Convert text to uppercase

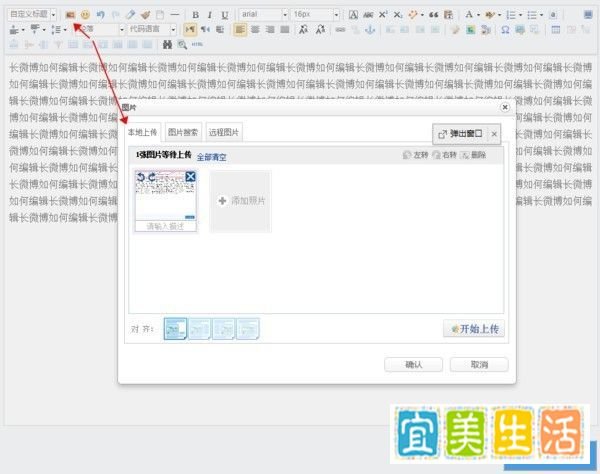coord(303,29)
